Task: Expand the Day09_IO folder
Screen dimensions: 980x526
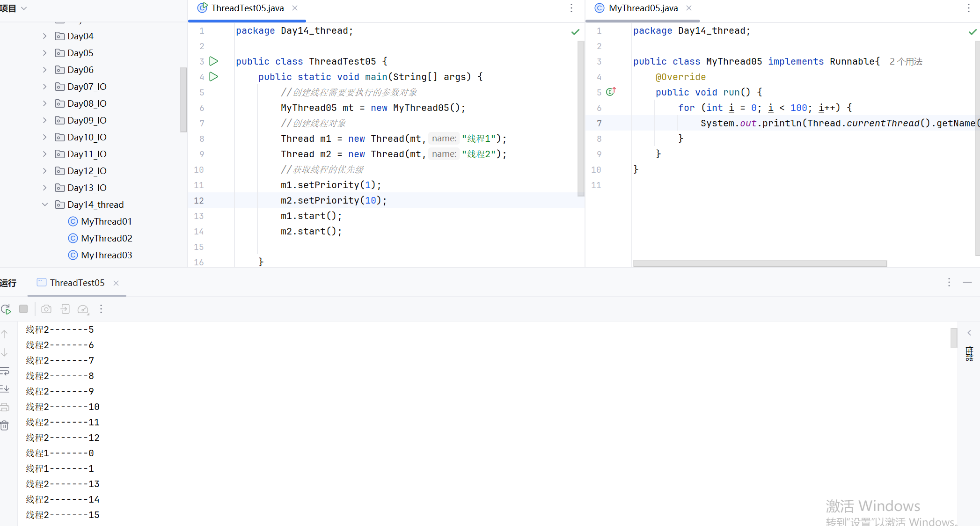Action: coord(45,120)
